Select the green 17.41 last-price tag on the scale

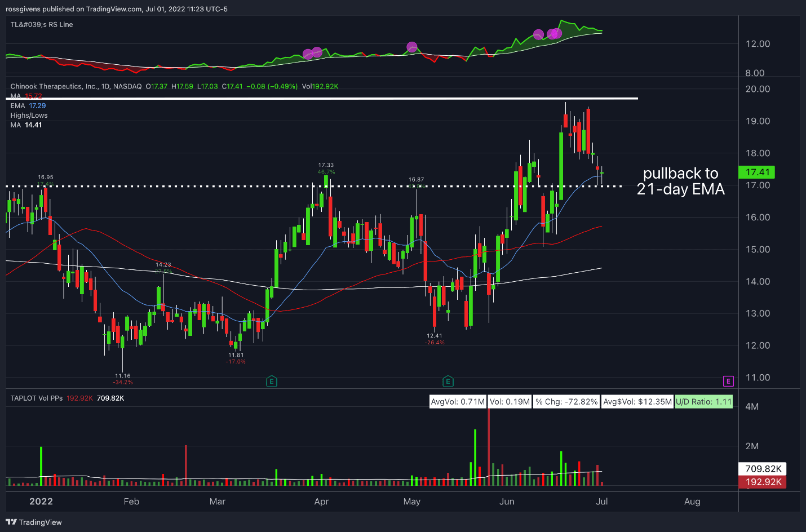tap(756, 172)
